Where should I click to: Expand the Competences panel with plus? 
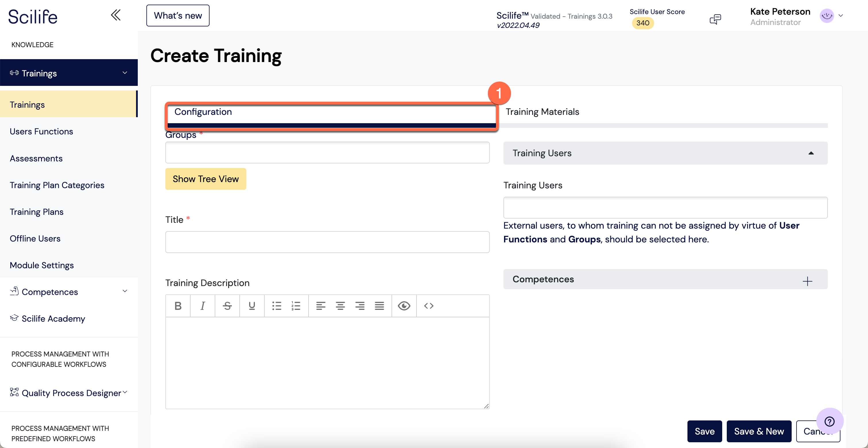pos(807,281)
